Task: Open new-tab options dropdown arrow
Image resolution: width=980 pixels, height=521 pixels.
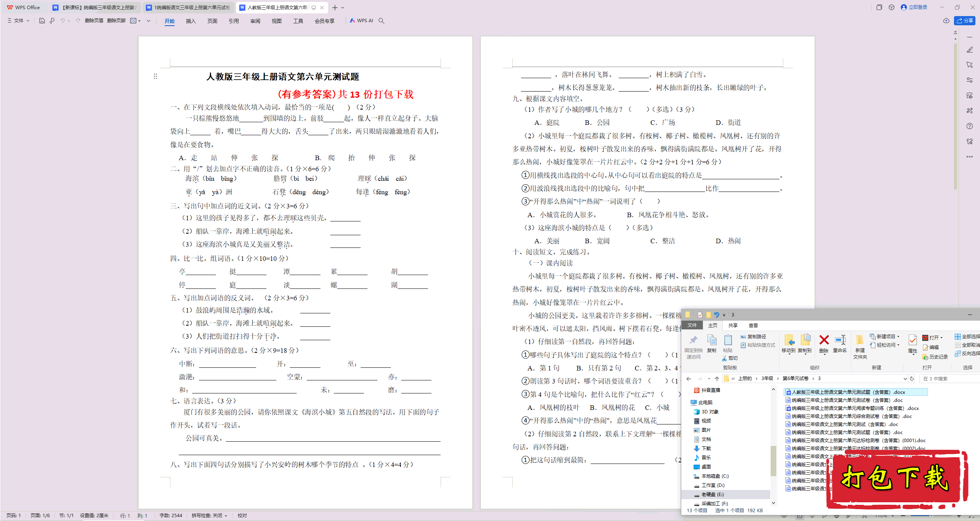Action: [343, 8]
